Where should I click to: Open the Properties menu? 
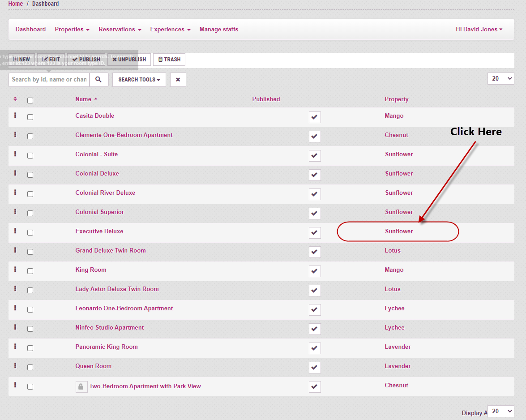72,30
